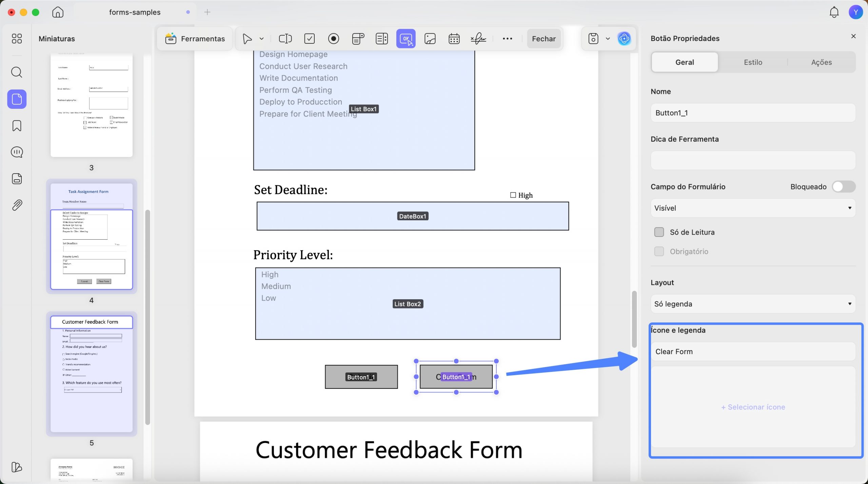Close the Botão Propriedades panel
The width and height of the screenshot is (868, 484).
853,36
